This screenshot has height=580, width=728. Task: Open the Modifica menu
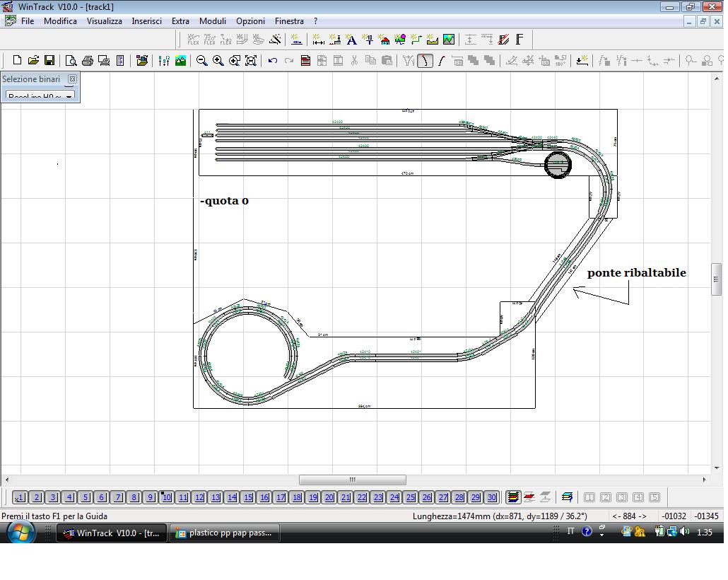[60, 21]
